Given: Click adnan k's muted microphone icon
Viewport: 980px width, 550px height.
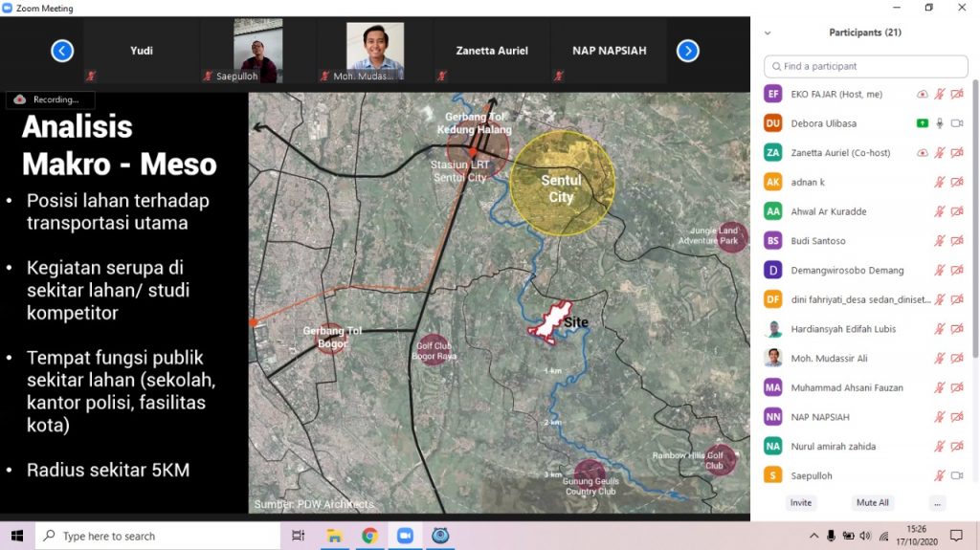Looking at the screenshot, I should (940, 183).
